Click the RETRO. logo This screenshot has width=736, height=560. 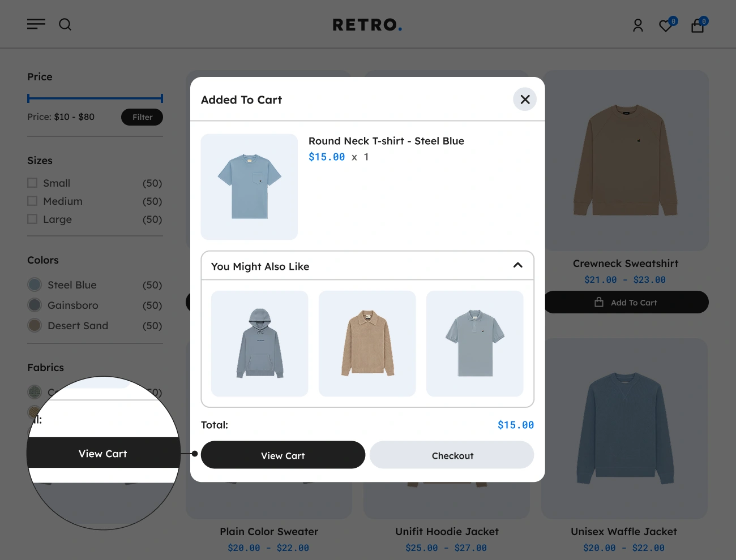pos(367,25)
